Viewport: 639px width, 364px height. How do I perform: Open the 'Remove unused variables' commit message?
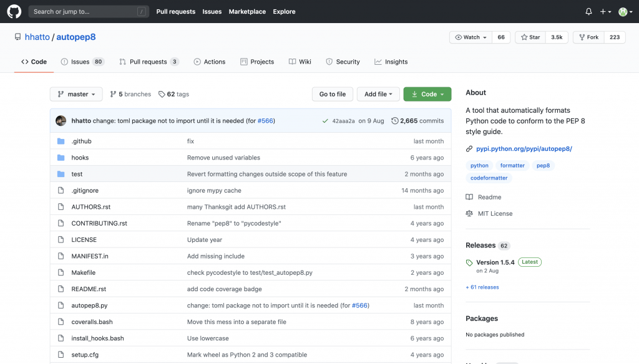223,158
